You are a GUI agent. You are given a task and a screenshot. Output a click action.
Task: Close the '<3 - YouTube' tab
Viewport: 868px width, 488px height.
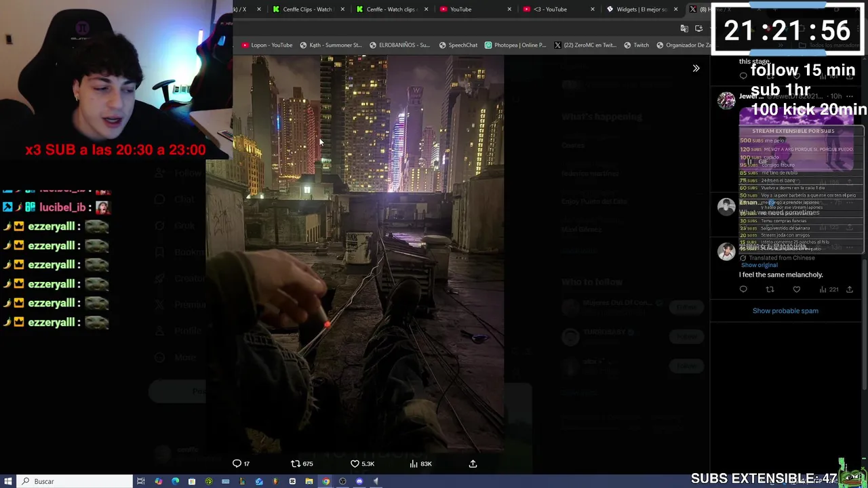click(593, 9)
